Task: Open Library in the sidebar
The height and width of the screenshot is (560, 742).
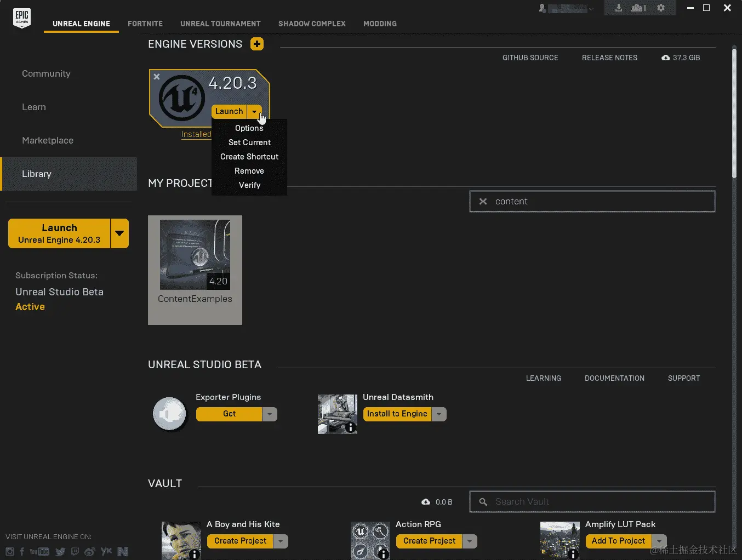Action: pos(69,174)
